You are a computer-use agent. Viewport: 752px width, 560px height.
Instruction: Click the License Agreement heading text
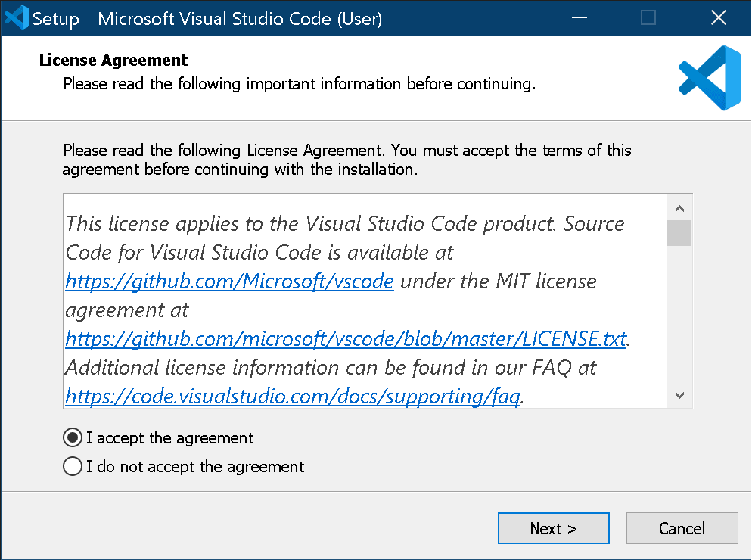click(x=113, y=60)
